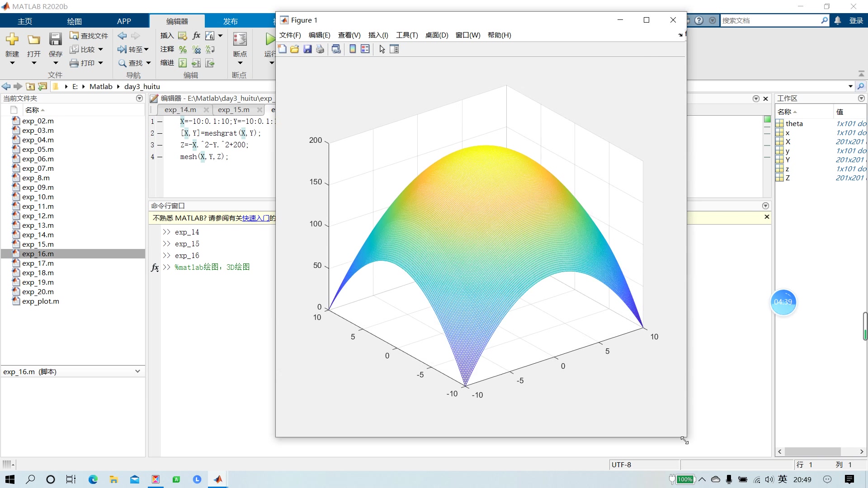The height and width of the screenshot is (488, 868).
Task: Switch to the exp_15.m editor tab
Action: (233, 110)
